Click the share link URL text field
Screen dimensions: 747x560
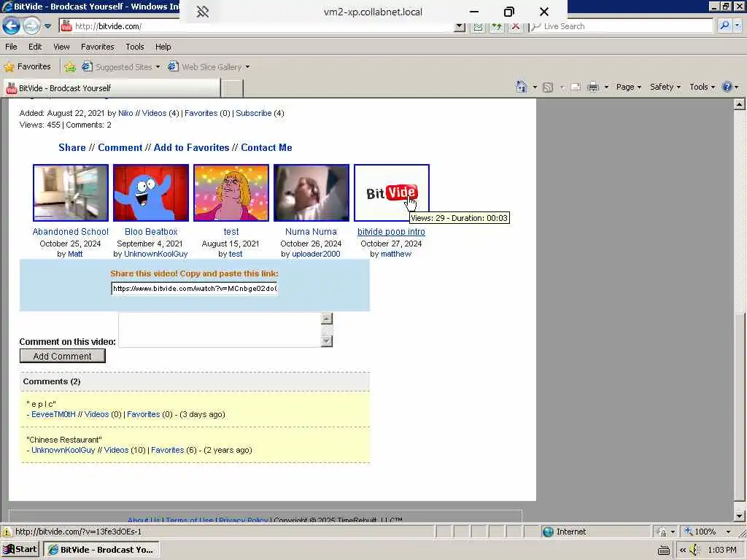[x=194, y=289]
